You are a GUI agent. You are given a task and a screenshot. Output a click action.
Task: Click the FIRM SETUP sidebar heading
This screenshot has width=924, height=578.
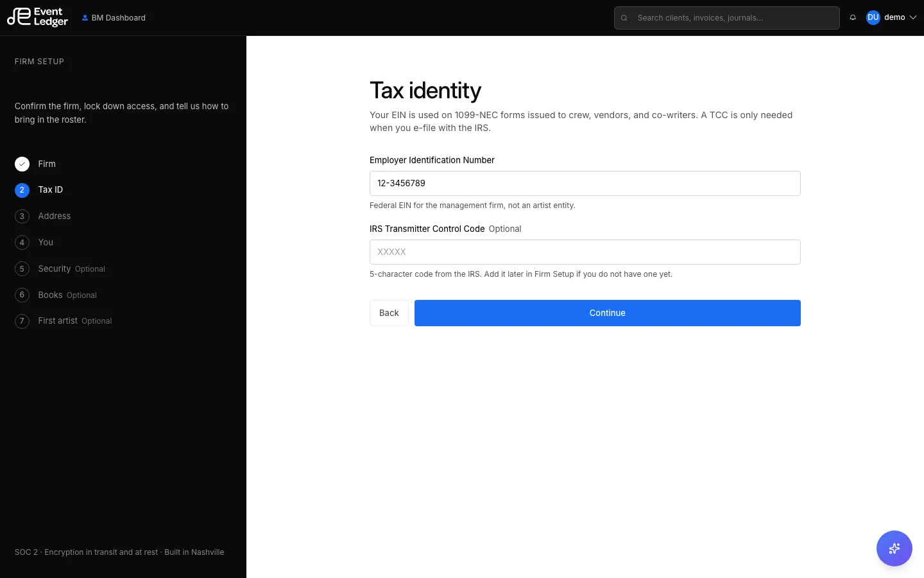click(x=40, y=62)
